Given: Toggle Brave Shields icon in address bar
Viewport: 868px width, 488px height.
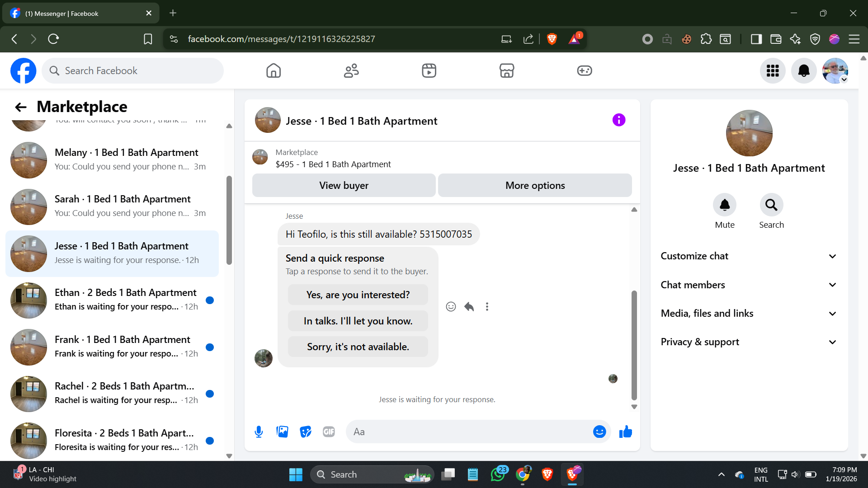Looking at the screenshot, I should tap(552, 39).
